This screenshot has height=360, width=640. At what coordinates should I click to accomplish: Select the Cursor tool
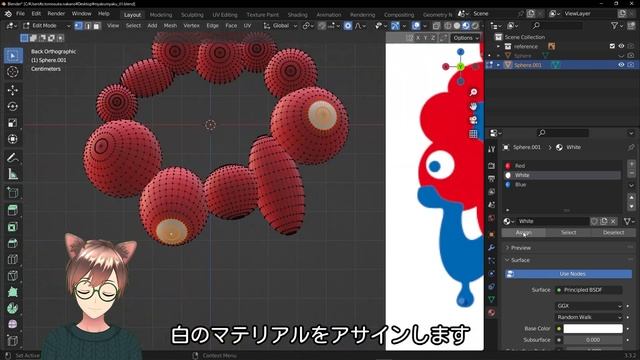tap(13, 72)
